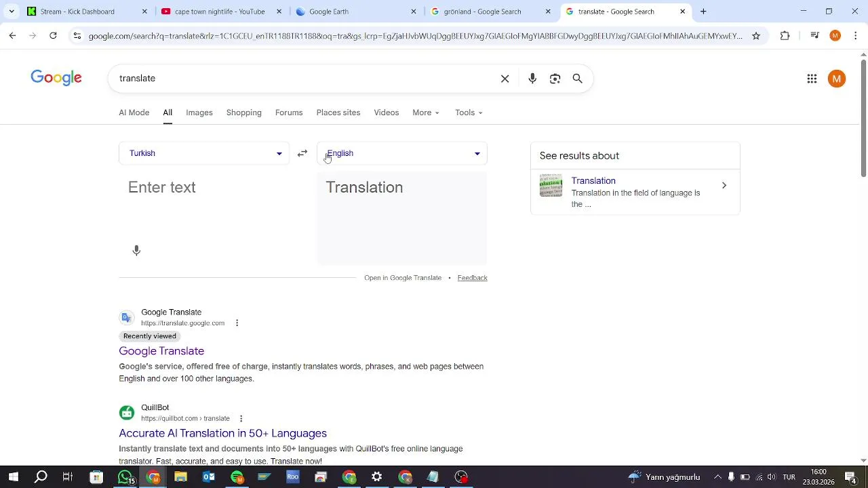This screenshot has width=868, height=488.
Task: Swap source and target languages
Action: pos(302,153)
